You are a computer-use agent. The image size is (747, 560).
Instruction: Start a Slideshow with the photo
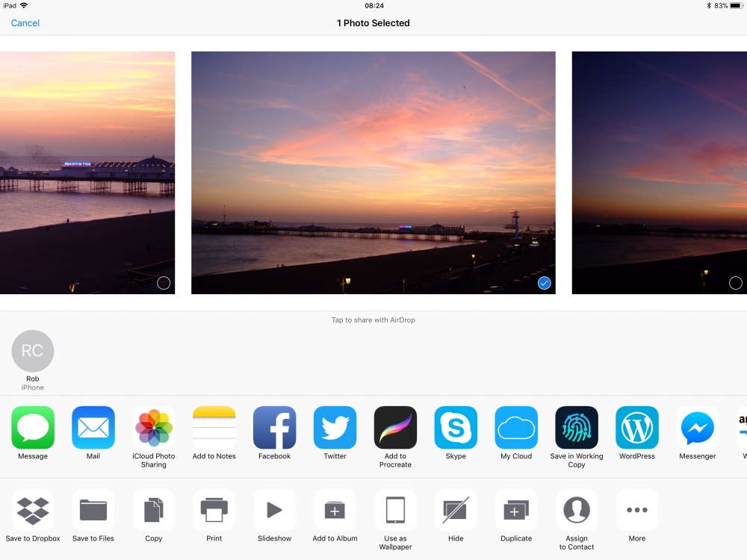point(274,511)
